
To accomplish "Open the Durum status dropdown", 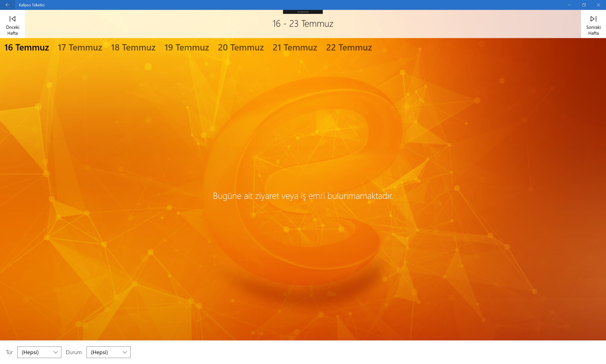I will 108,352.
